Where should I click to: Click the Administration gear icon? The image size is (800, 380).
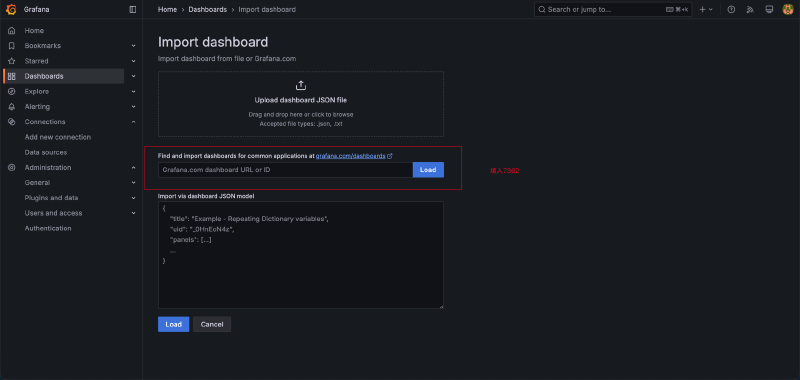(11, 168)
